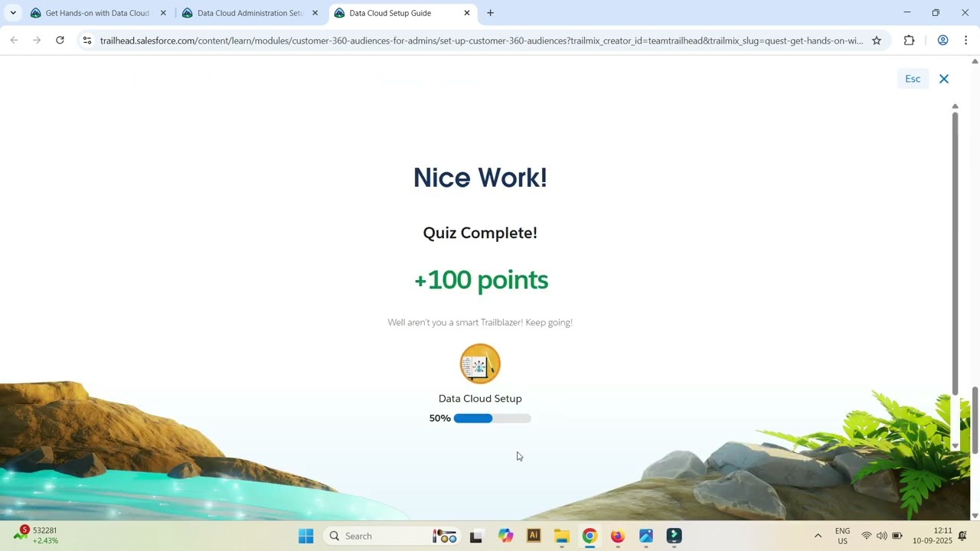Image resolution: width=980 pixels, height=551 pixels.
Task: Open the dark green app on taskbar
Action: [x=675, y=536]
